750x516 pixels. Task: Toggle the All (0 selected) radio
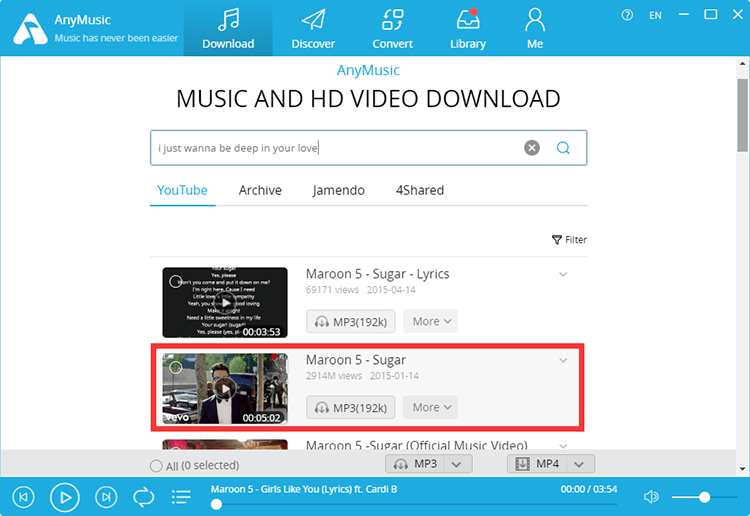tap(156, 466)
